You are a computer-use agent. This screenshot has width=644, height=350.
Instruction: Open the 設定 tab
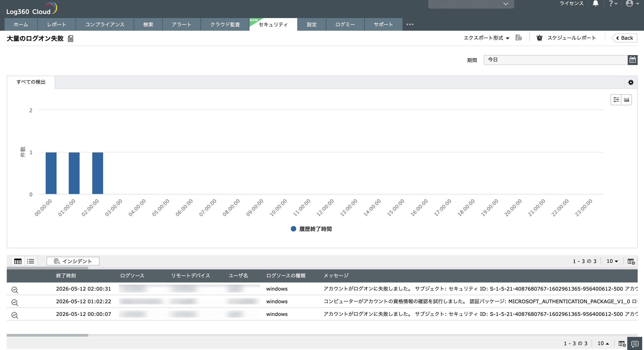(312, 24)
